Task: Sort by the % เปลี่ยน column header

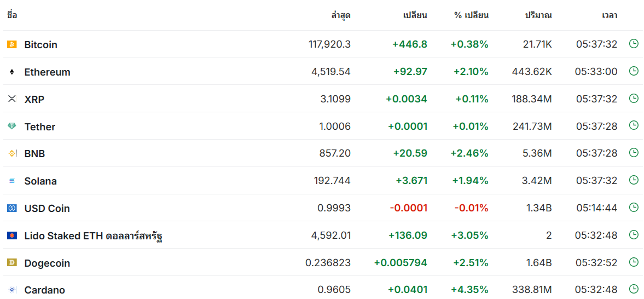Action: point(471,16)
